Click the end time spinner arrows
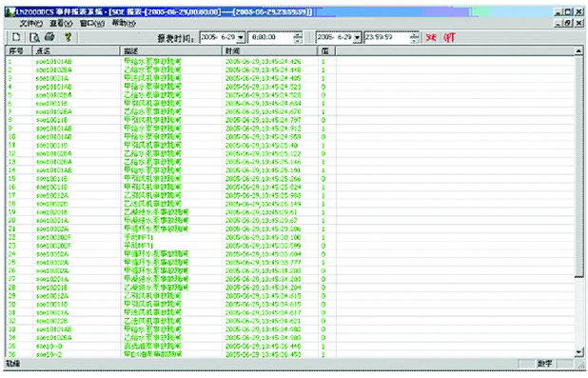588x378 pixels. (x=415, y=37)
